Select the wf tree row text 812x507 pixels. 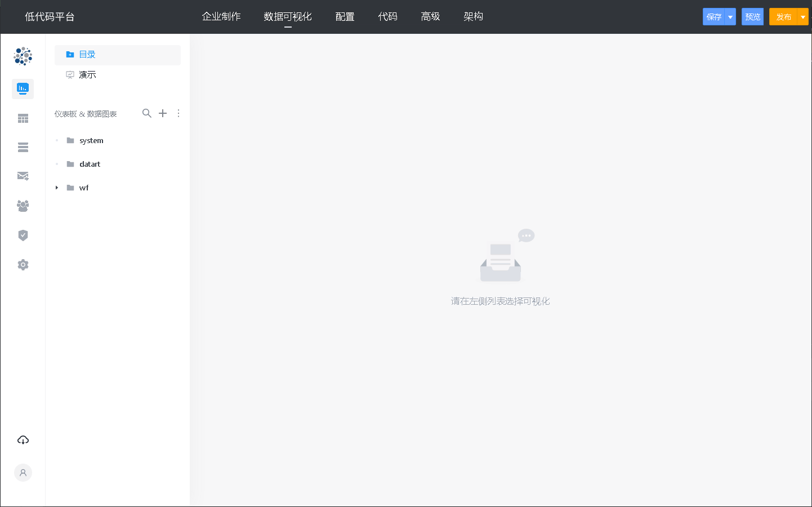pyautogui.click(x=84, y=188)
